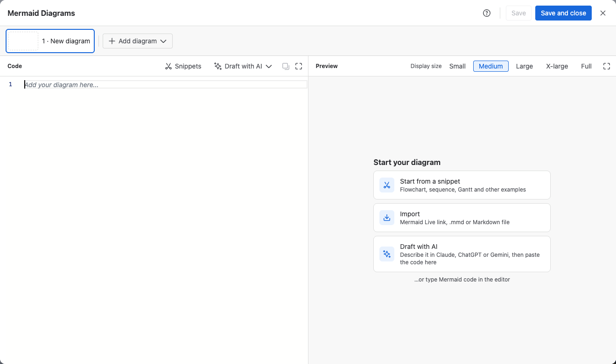Image resolution: width=616 pixels, height=364 pixels.
Task: Click the scissors icon on snippet card
Action: (387, 185)
